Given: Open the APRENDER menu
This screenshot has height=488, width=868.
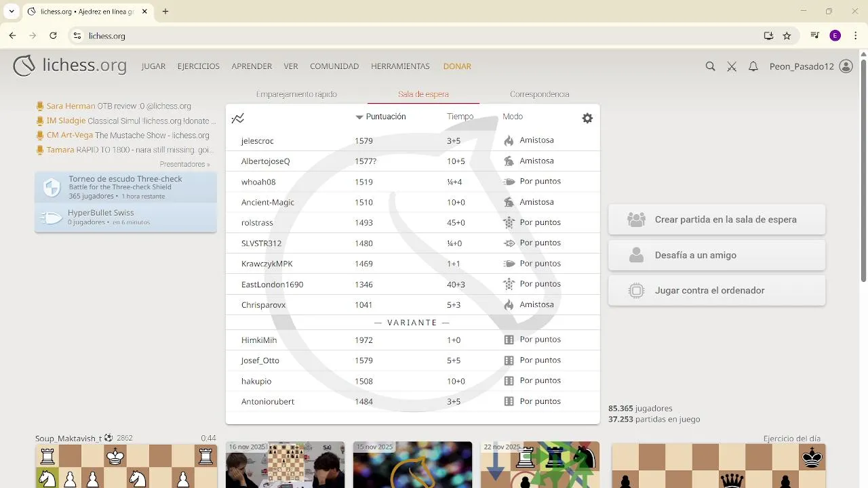Looking at the screenshot, I should click(252, 66).
